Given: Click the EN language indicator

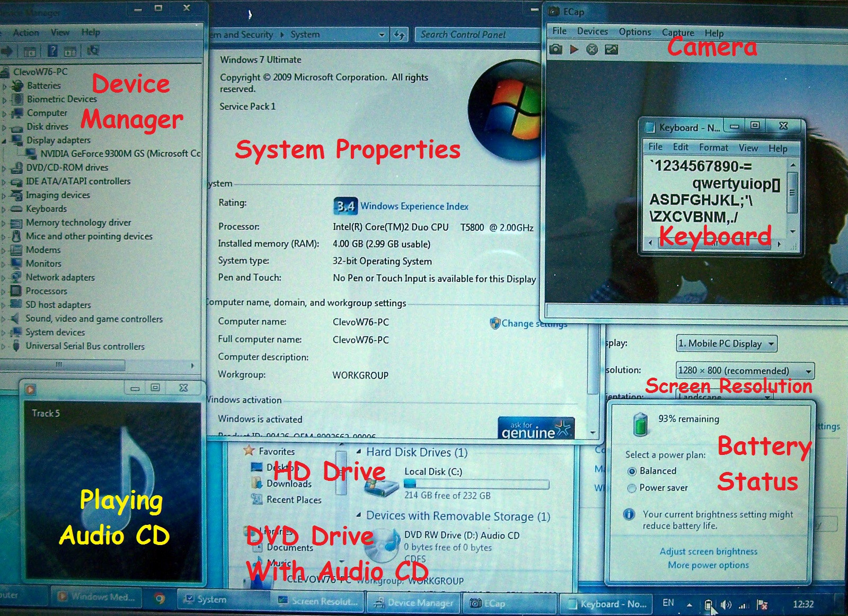Looking at the screenshot, I should point(668,603).
